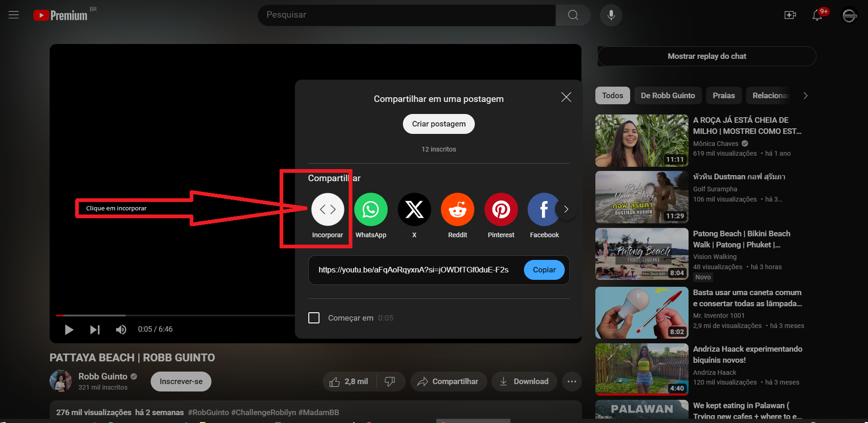
Task: Click the Criar postagem button
Action: (439, 124)
